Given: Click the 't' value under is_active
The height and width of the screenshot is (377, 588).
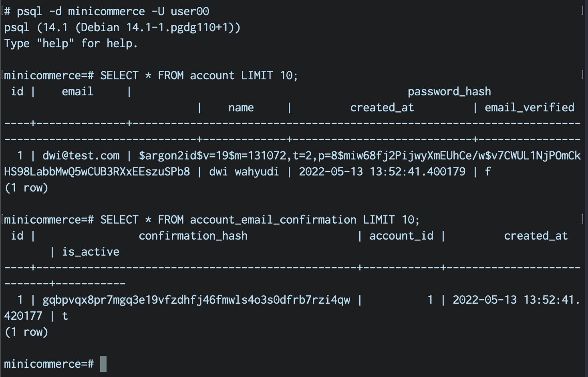Looking at the screenshot, I should (x=65, y=316).
